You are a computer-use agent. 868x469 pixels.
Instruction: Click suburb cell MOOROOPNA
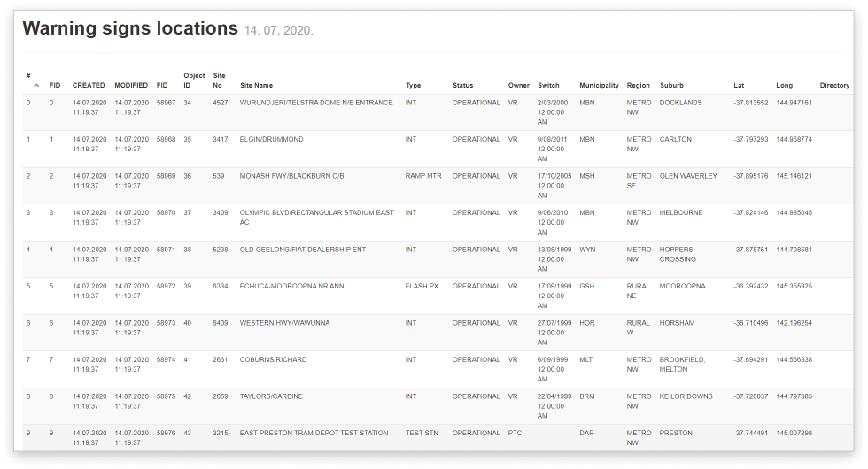[x=683, y=286]
